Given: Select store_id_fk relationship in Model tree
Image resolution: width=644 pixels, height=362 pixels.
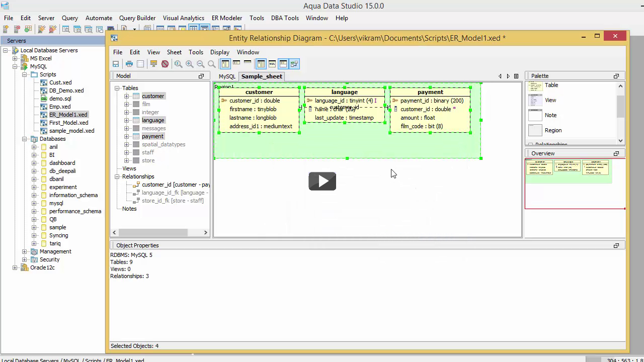Looking at the screenshot, I should pos(173,201).
